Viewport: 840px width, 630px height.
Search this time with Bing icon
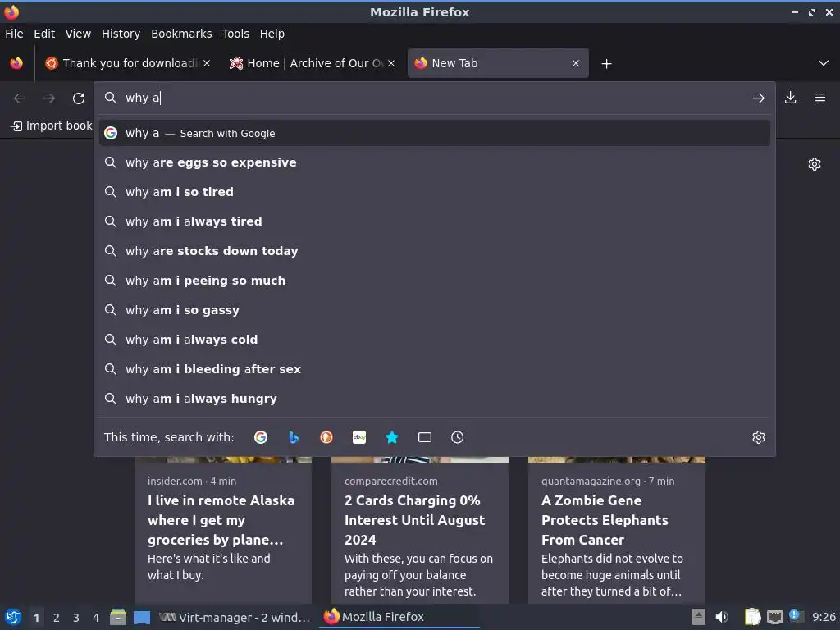coord(294,437)
